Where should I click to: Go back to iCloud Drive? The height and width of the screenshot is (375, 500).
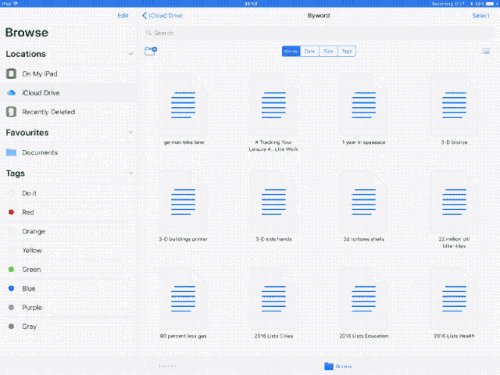pyautogui.click(x=163, y=16)
